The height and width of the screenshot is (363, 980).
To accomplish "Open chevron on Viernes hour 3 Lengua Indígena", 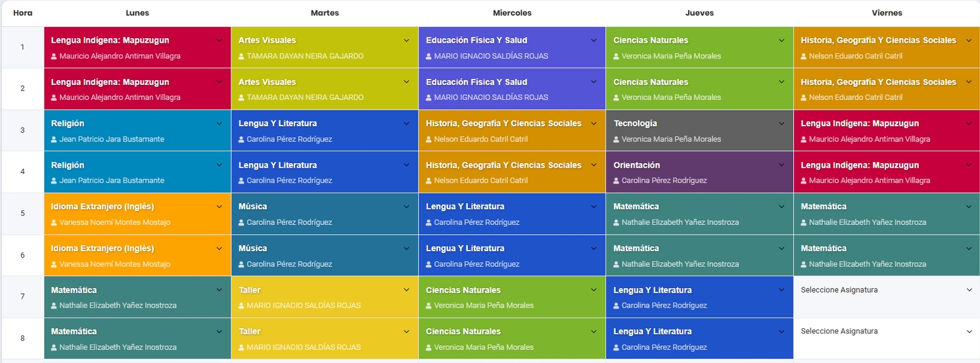I will 969,124.
